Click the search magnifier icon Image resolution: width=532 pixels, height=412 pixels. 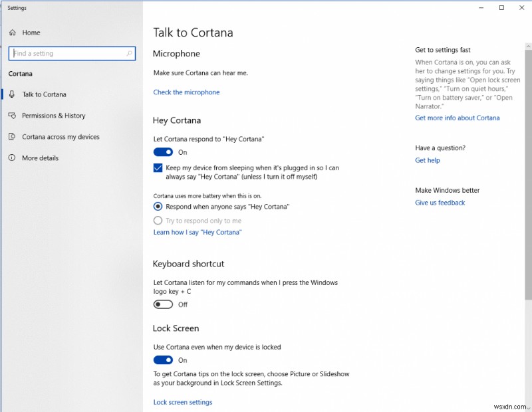point(129,53)
